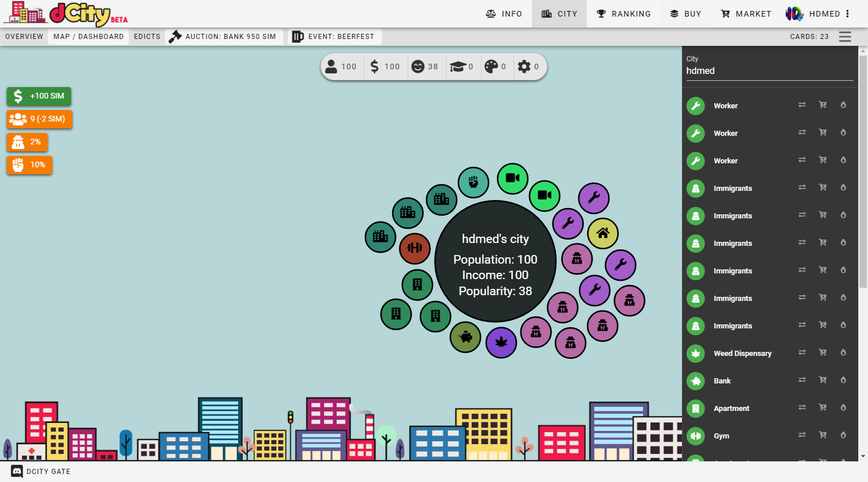
Task: Select the first green video camera node
Action: (512, 178)
